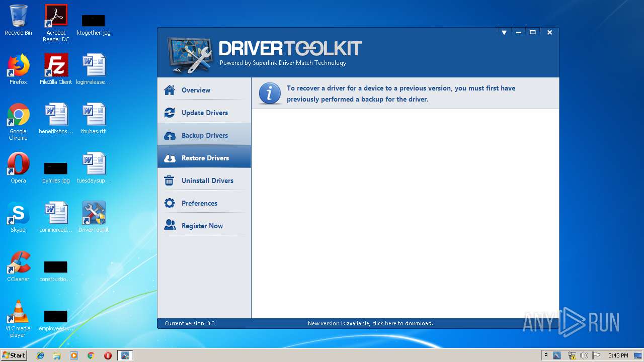
Task: Launch Internet Explorer from taskbar
Action: [40, 355]
